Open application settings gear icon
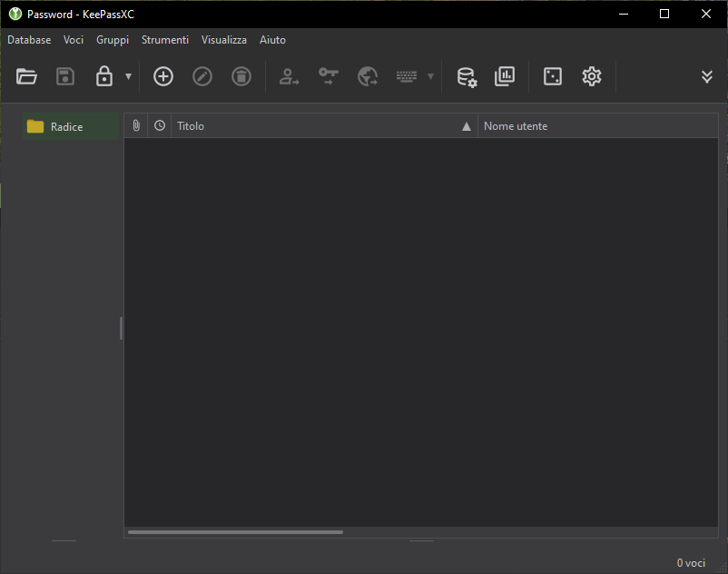728x574 pixels. [x=592, y=77]
